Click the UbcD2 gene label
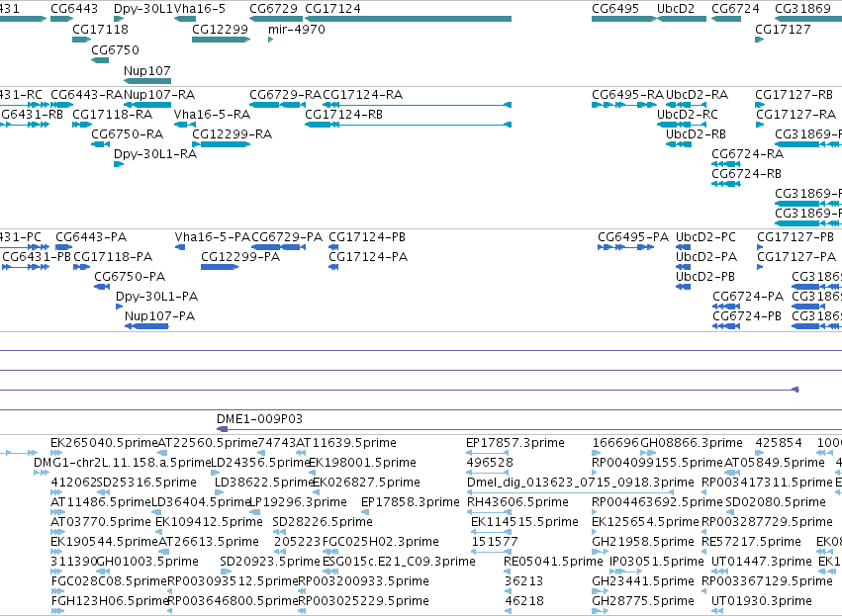 676,9
